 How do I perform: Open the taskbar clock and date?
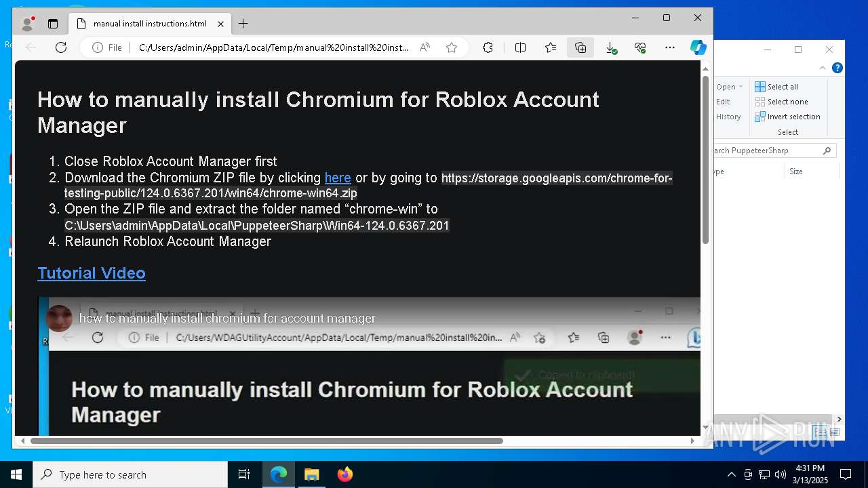point(810,474)
